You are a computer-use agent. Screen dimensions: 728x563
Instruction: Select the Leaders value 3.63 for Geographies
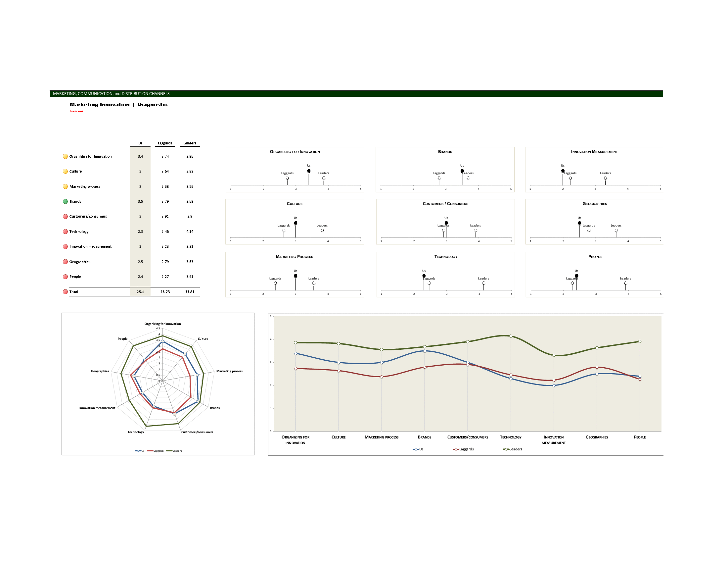click(x=190, y=262)
